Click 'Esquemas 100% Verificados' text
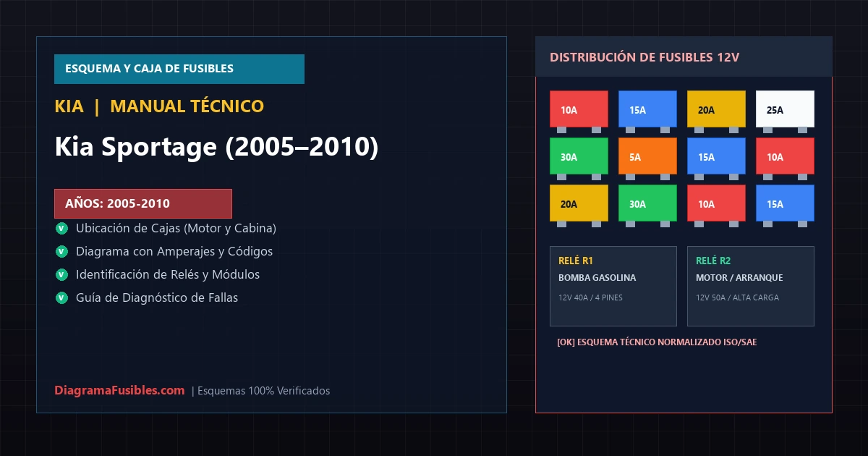Viewport: 868px width, 456px height. tap(264, 391)
